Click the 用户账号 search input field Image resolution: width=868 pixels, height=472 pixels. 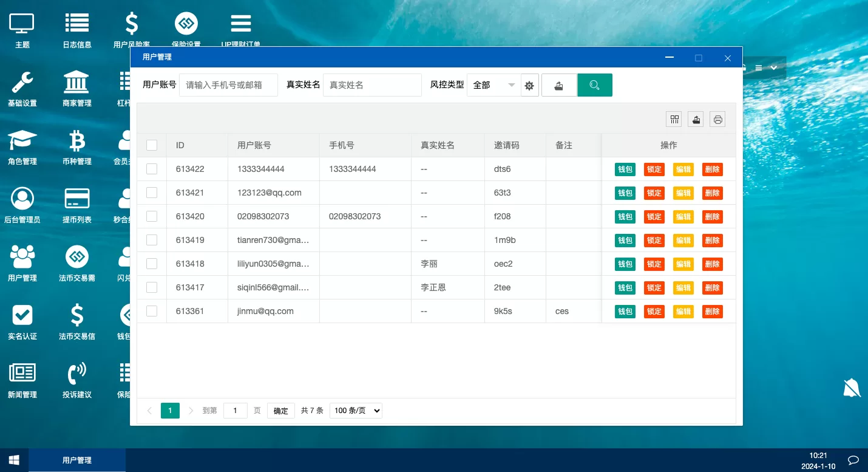228,85
